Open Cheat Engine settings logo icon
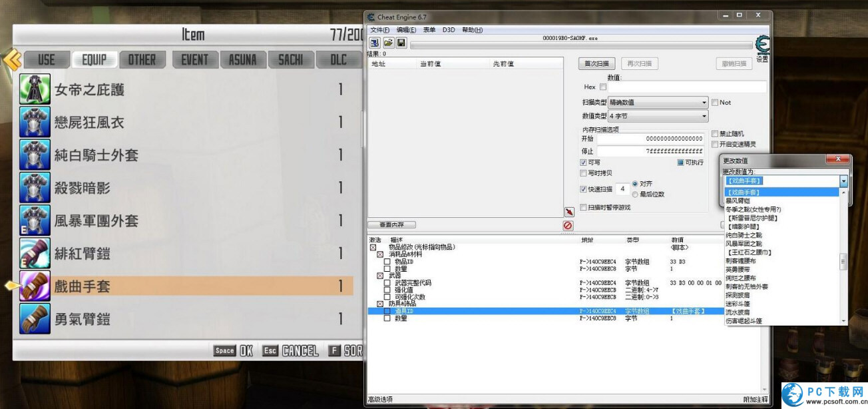 tap(762, 45)
